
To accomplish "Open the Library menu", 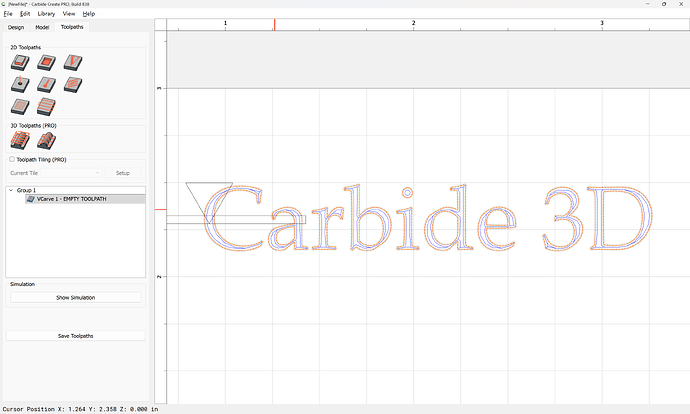I will 46,14.
